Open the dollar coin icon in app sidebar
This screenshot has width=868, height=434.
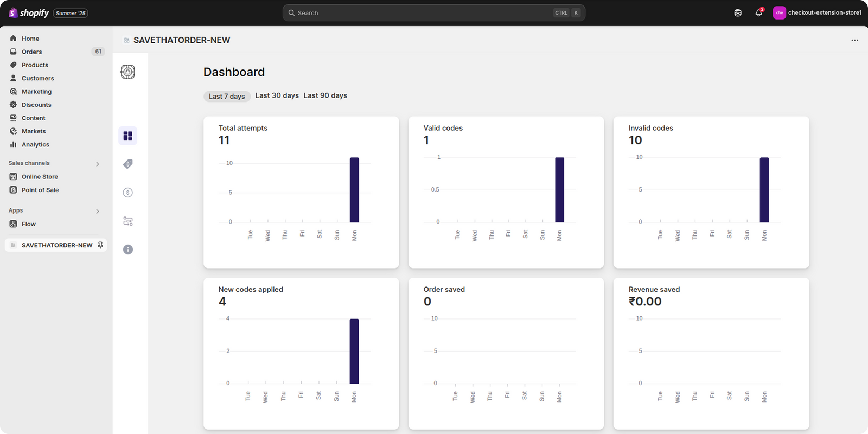coord(127,193)
